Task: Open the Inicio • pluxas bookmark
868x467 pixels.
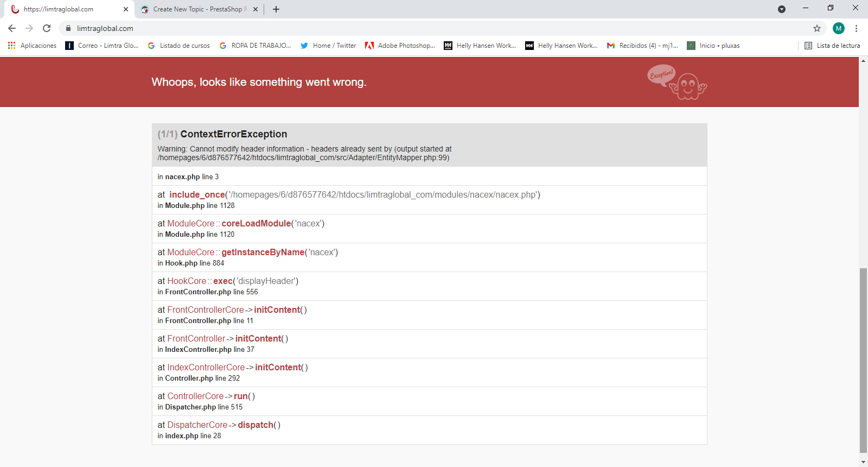Action: click(x=714, y=46)
